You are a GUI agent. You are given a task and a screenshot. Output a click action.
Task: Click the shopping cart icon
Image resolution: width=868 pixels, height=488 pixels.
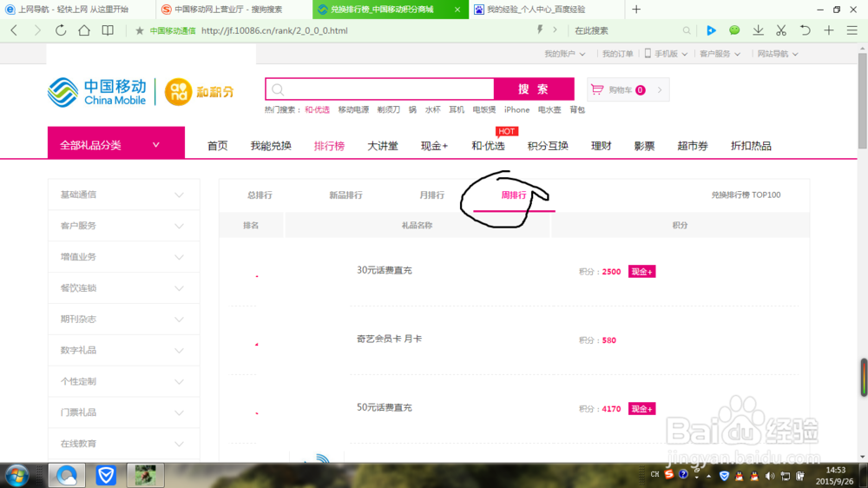[x=597, y=89]
